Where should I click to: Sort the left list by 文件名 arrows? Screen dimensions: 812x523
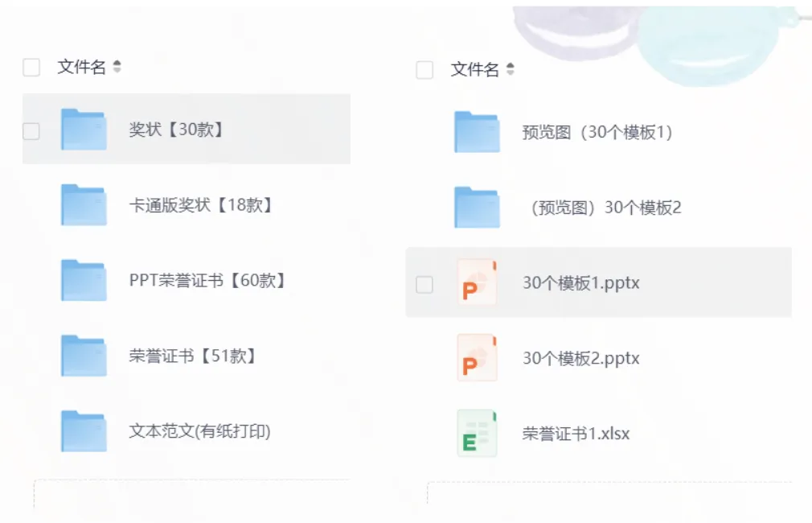point(117,67)
